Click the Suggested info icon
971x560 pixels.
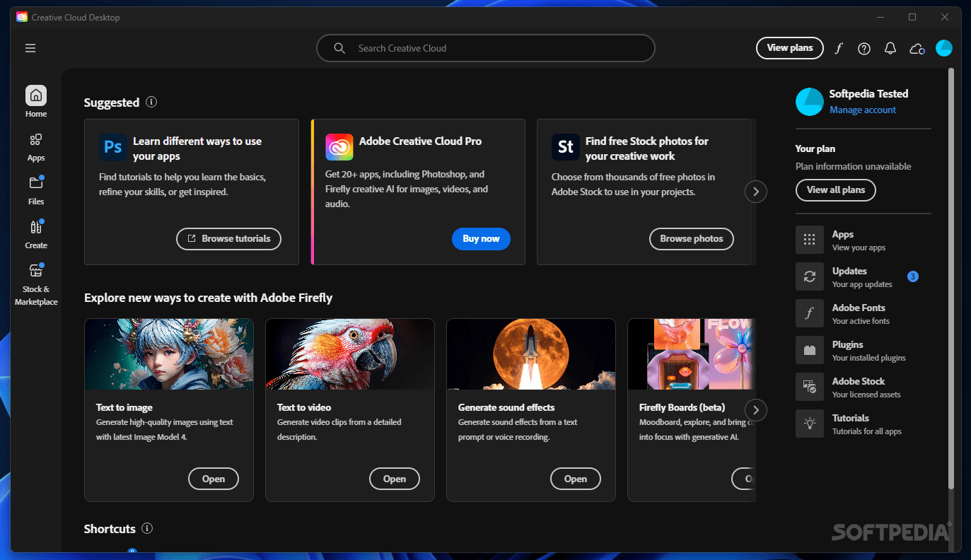pyautogui.click(x=151, y=102)
